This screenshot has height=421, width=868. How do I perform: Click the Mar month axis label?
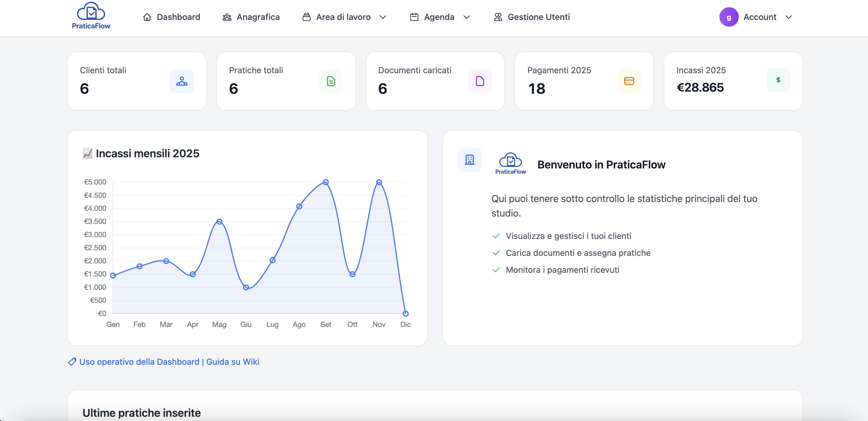(x=166, y=324)
